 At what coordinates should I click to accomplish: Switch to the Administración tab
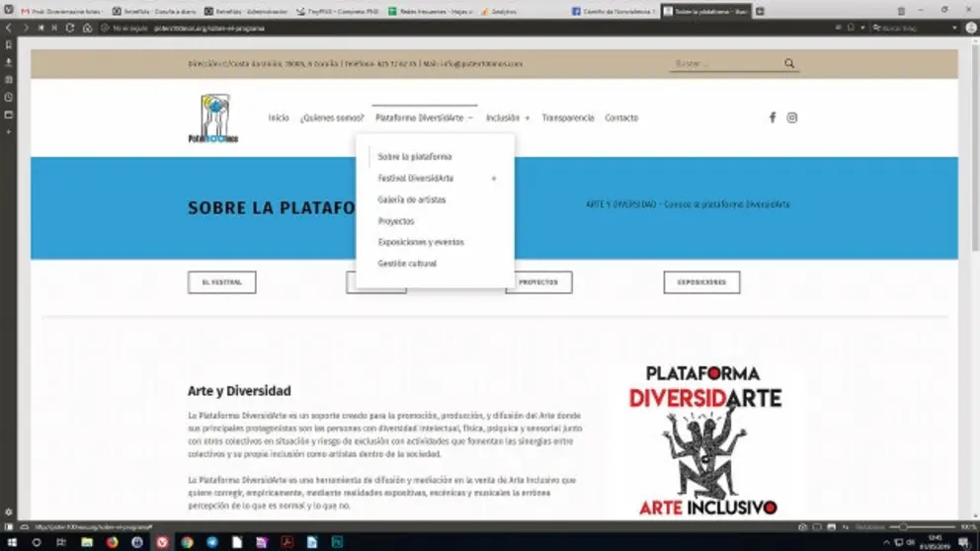pyautogui.click(x=246, y=11)
